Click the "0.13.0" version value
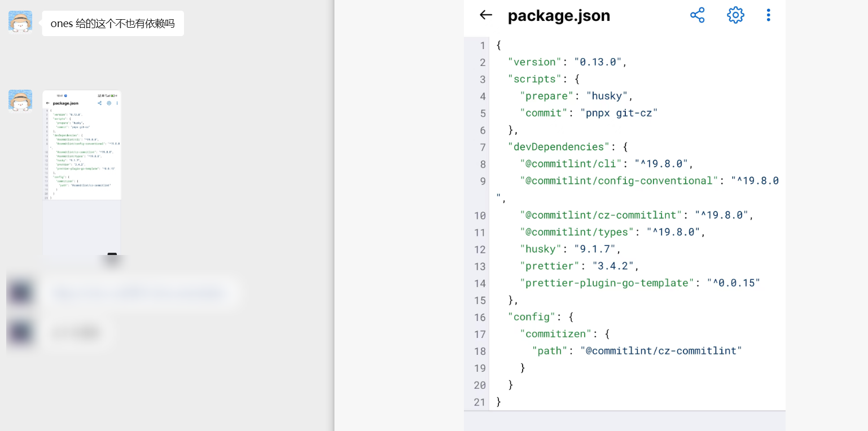The width and height of the screenshot is (868, 431). (x=600, y=62)
